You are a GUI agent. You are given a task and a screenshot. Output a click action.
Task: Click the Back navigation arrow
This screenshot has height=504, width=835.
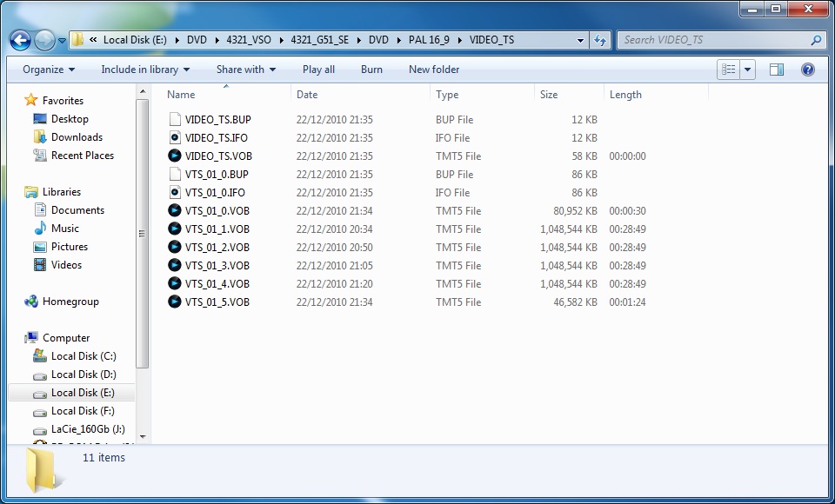(20, 40)
